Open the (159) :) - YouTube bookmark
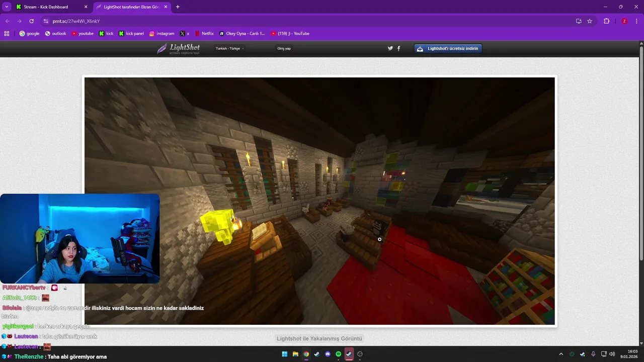This screenshot has width=644, height=362. click(290, 34)
